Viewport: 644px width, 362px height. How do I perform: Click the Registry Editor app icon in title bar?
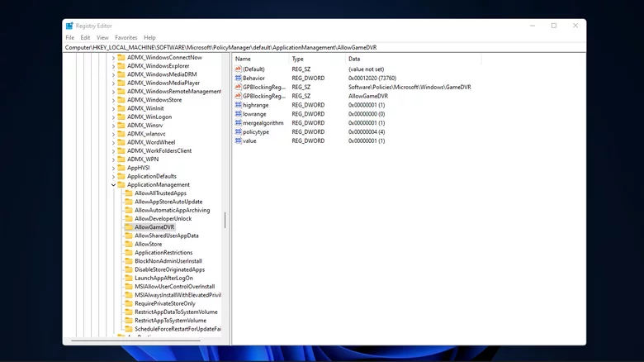(70, 26)
